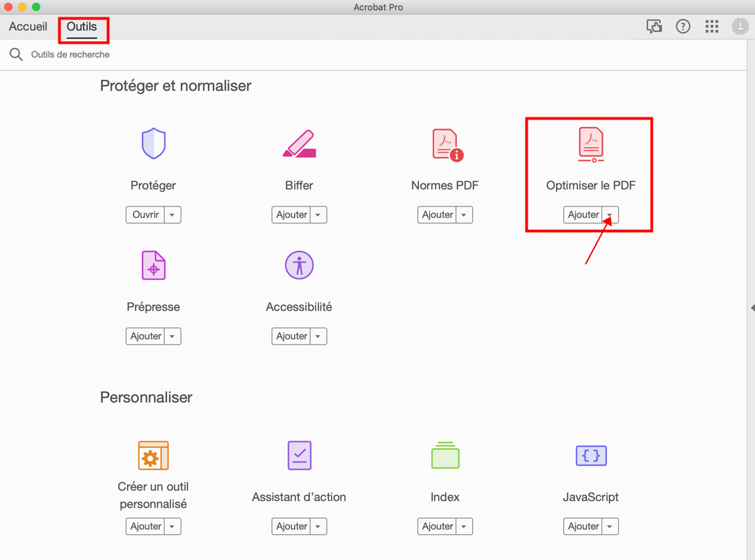This screenshot has height=560, width=755.
Task: Click Ajouter under Normes PDF
Action: (437, 215)
